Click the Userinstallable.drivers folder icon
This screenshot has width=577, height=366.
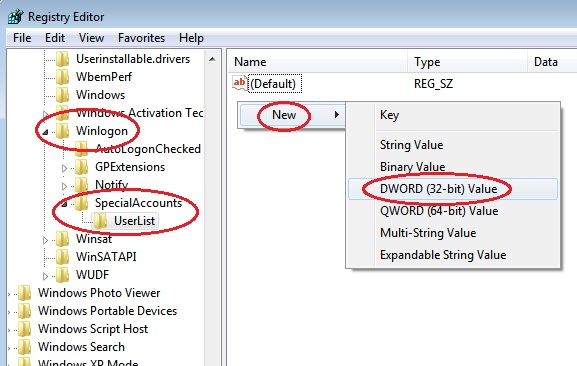point(63,59)
